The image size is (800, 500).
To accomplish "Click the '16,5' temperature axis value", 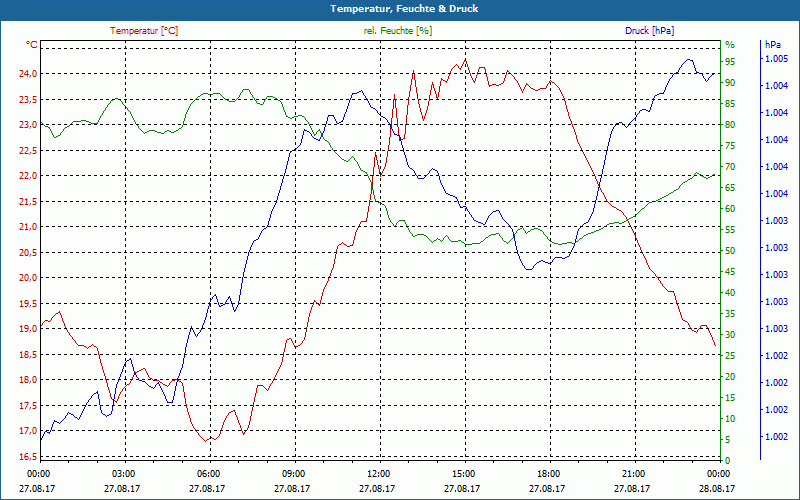I will [x=28, y=456].
